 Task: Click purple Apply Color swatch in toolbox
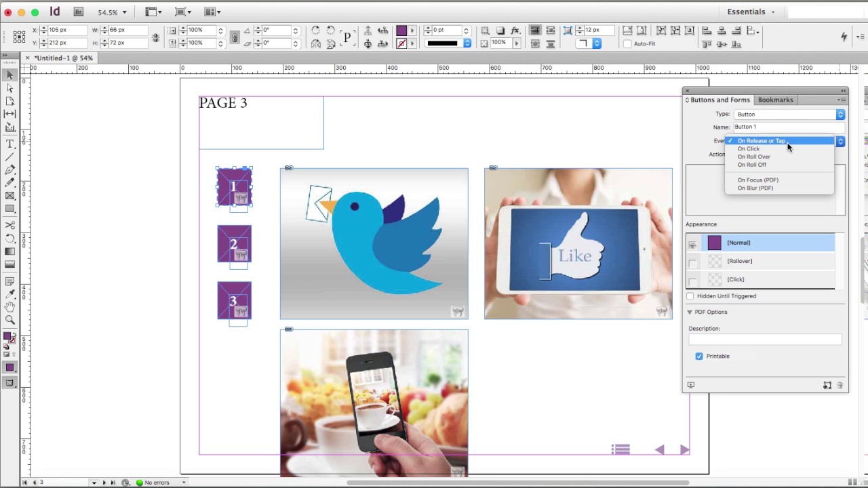[9, 368]
